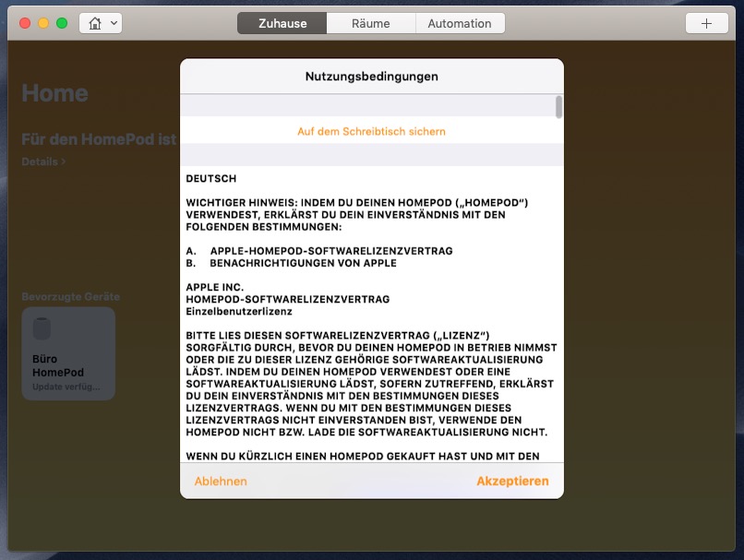The height and width of the screenshot is (560, 744).
Task: Switch to the Zuhause tab
Action: (x=281, y=23)
